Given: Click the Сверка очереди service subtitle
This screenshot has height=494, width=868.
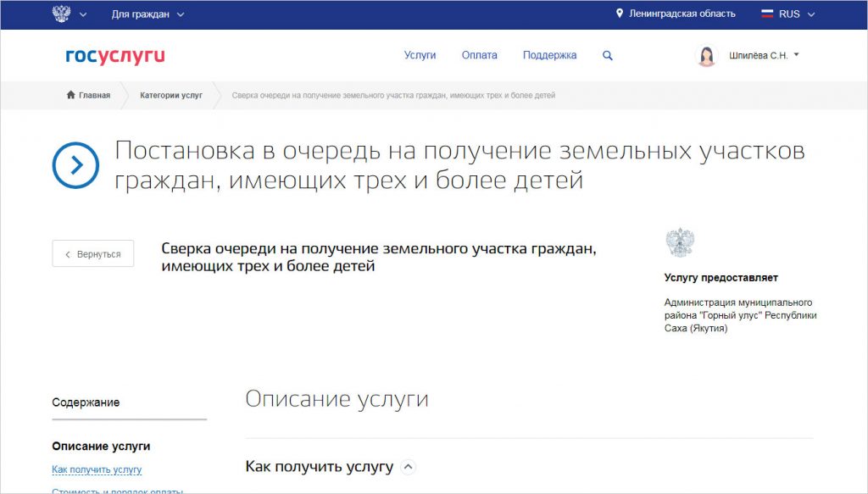Looking at the screenshot, I should 379,258.
